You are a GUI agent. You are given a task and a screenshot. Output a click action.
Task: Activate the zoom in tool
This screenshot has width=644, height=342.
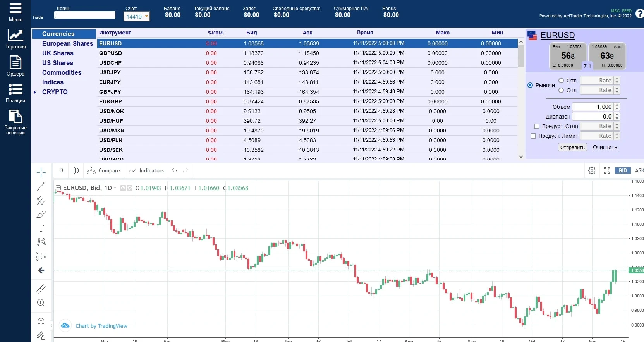point(41,302)
